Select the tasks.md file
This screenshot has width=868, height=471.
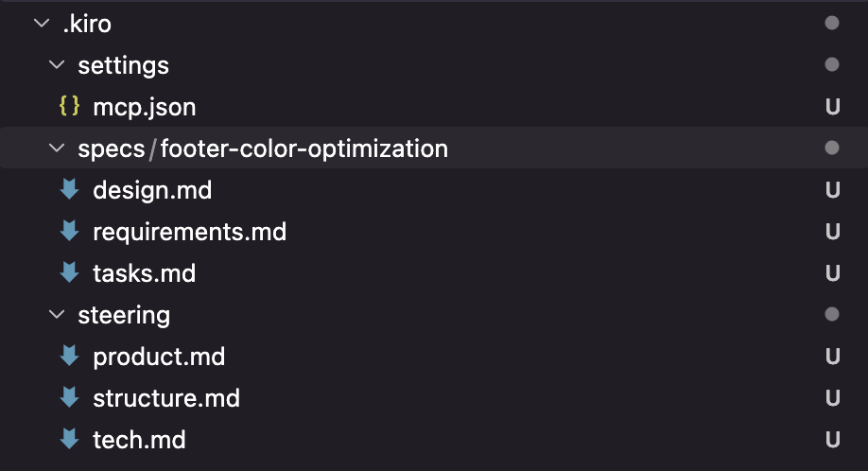click(145, 273)
